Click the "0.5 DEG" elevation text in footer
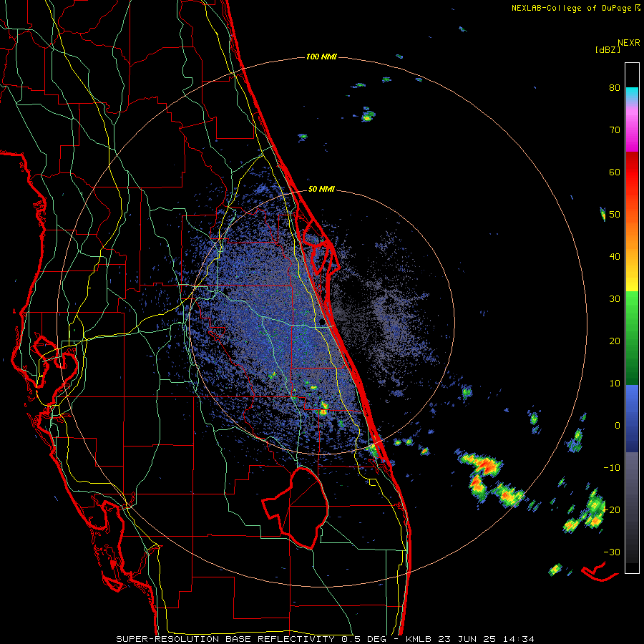The width and height of the screenshot is (644, 644). [365, 639]
